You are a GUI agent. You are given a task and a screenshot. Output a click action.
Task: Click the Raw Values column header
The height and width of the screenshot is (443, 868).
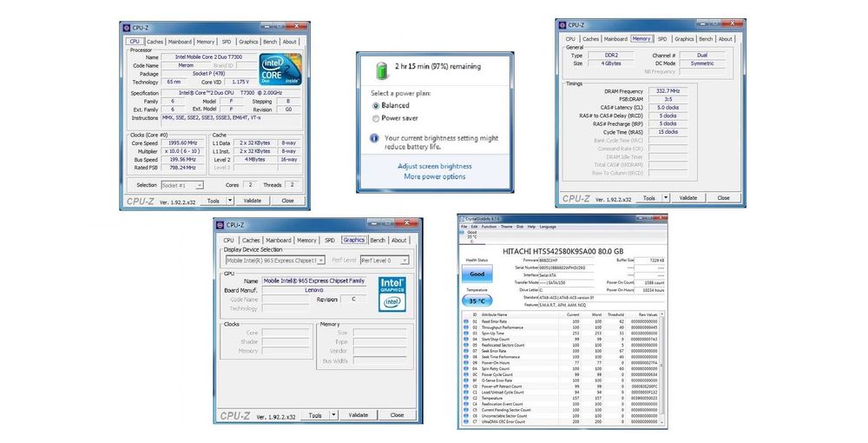(x=648, y=314)
